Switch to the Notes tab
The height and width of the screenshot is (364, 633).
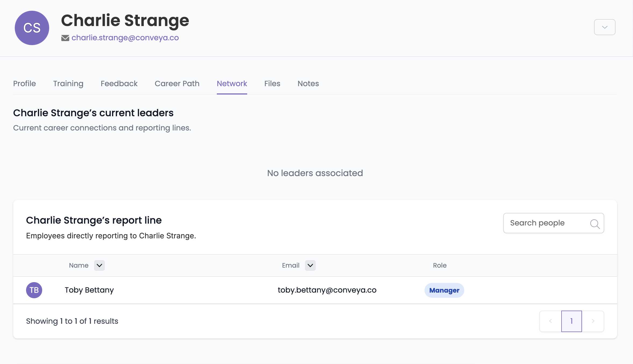[308, 83]
